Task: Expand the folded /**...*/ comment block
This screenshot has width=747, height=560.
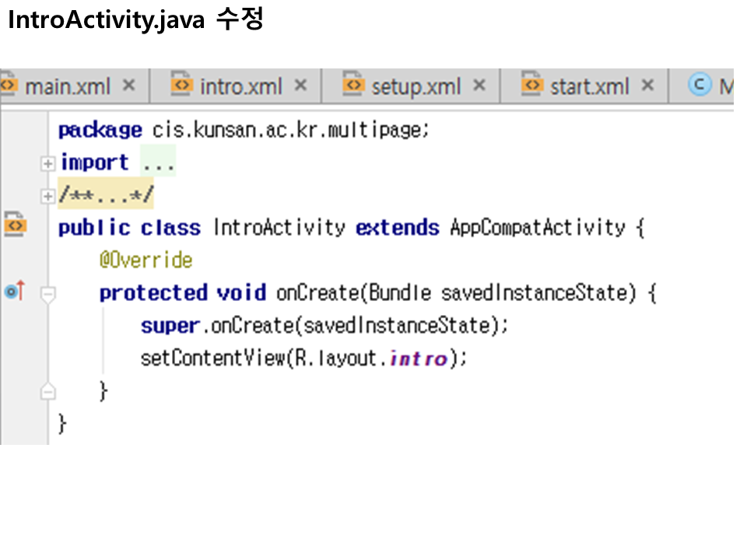Action: 48,196
